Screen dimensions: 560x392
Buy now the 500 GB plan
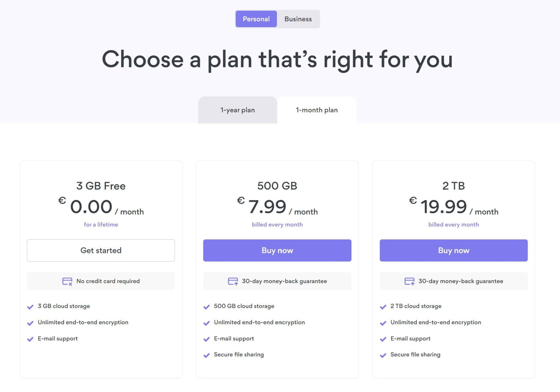tap(277, 250)
